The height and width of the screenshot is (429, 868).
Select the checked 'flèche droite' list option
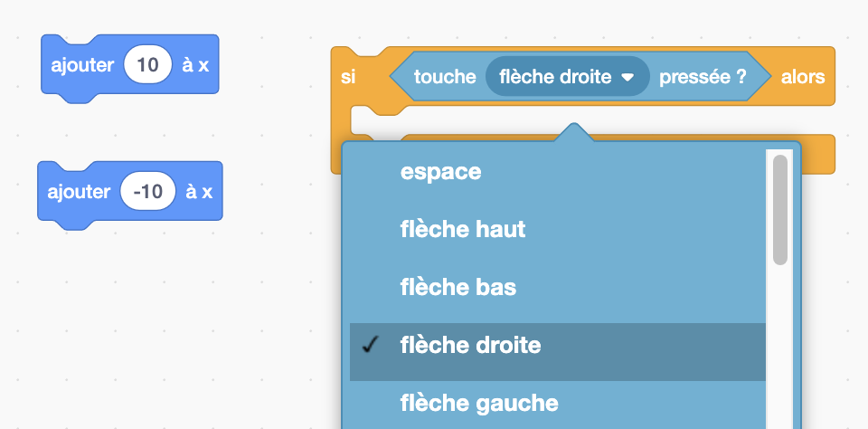470,346
